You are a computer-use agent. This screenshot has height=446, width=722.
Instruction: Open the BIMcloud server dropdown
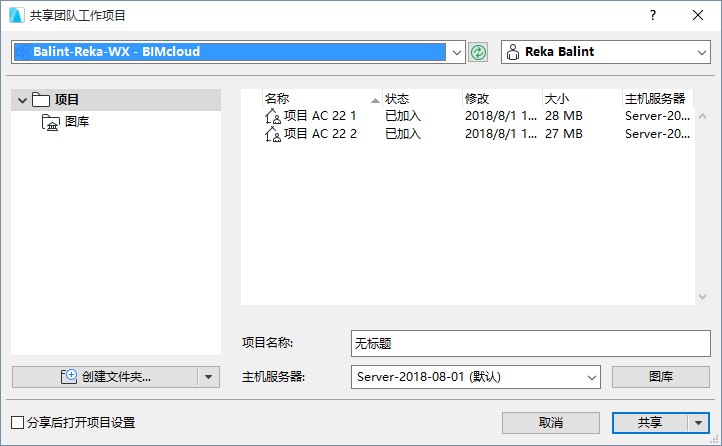(x=456, y=52)
